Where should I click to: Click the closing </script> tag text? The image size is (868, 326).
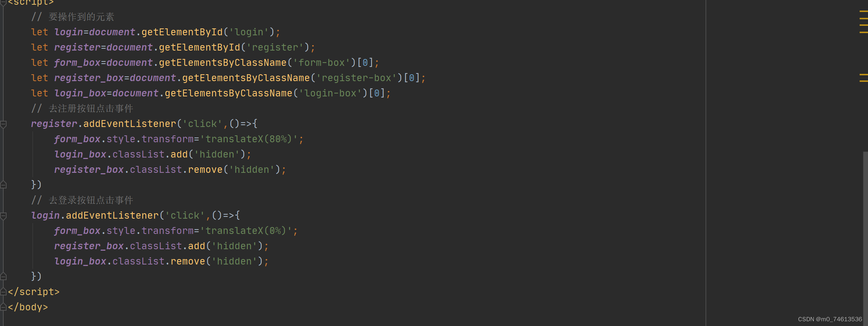pos(33,292)
